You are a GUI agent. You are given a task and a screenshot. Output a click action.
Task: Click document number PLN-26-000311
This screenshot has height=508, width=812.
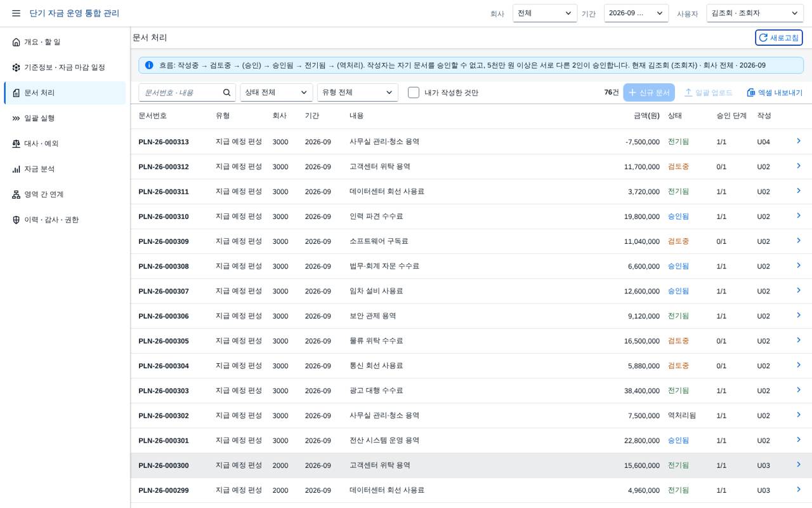(164, 192)
